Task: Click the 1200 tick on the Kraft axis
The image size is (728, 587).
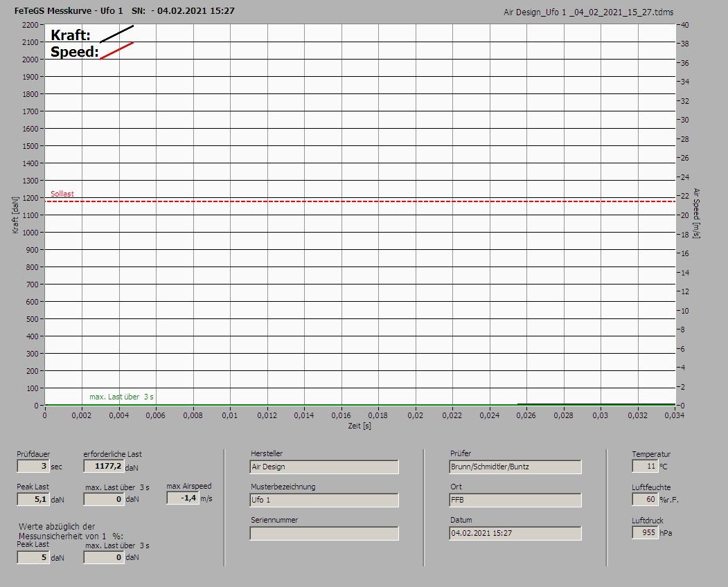Action: tap(30, 198)
